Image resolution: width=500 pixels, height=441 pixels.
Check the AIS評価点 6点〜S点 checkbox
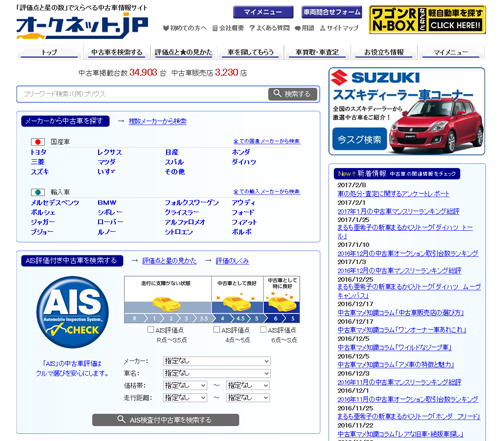click(263, 330)
